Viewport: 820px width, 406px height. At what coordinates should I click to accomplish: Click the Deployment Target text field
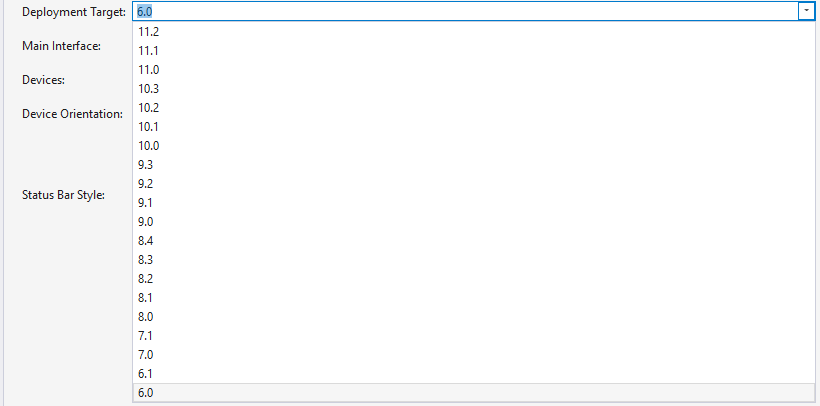[x=460, y=11]
